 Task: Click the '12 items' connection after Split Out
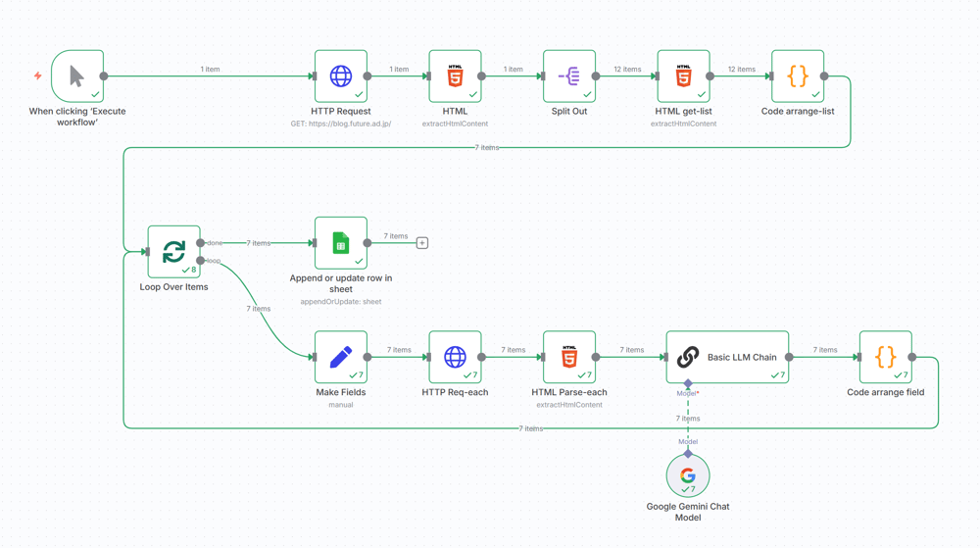[x=627, y=70]
